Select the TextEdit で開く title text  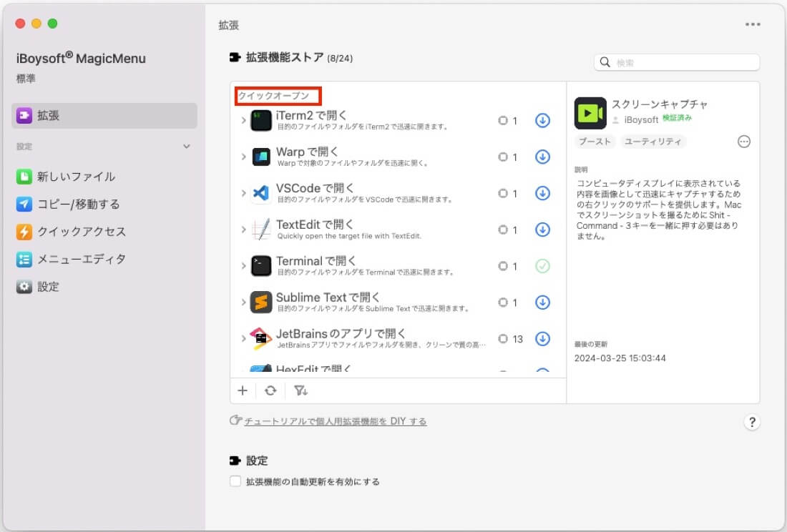coord(315,225)
